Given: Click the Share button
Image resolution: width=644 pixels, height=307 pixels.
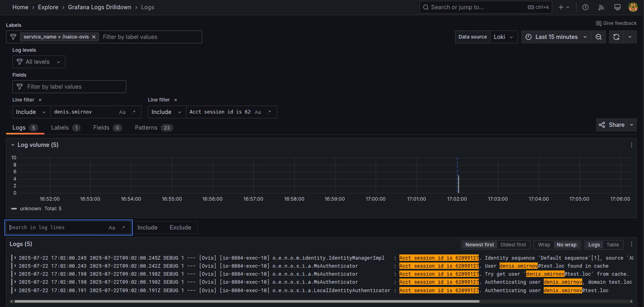Looking at the screenshot, I should click(612, 125).
